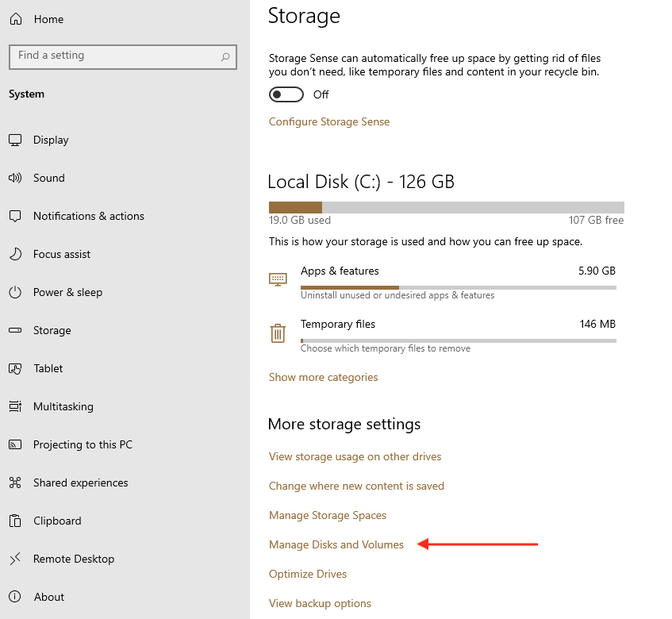Screen dimensions: 672x619
Task: Click Optimize Drives link
Action: click(x=308, y=574)
